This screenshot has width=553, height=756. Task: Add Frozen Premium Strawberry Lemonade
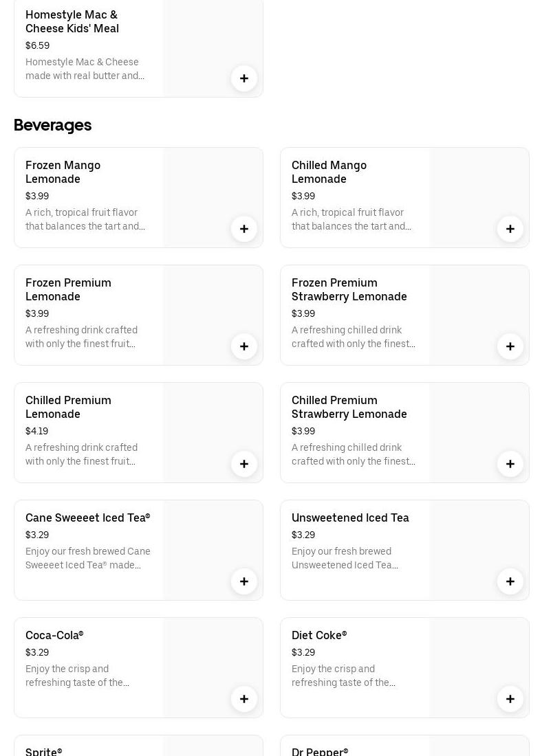point(510,346)
